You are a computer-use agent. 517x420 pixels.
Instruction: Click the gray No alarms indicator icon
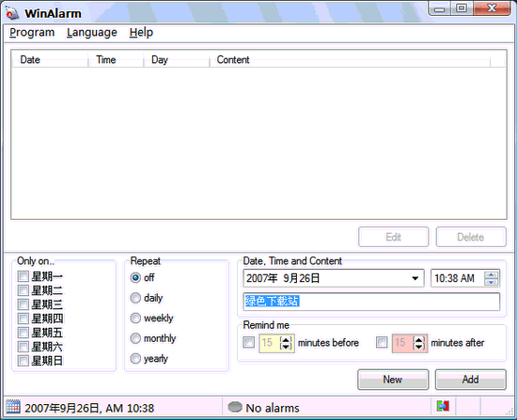[235, 407]
